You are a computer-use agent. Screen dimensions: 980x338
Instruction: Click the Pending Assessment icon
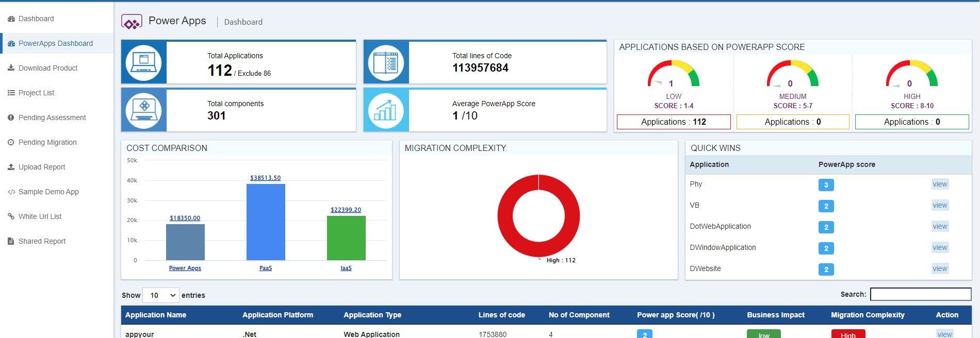tap(11, 117)
